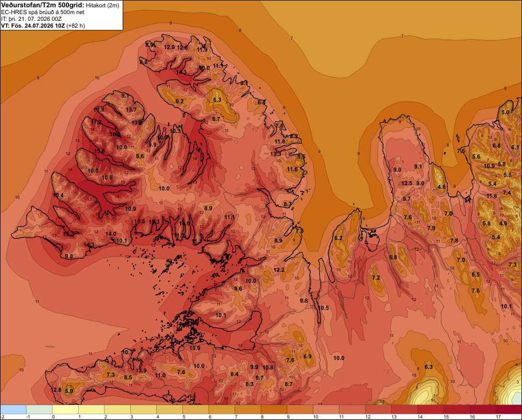Click the temperature value "8.4" on the map

coord(234,374)
